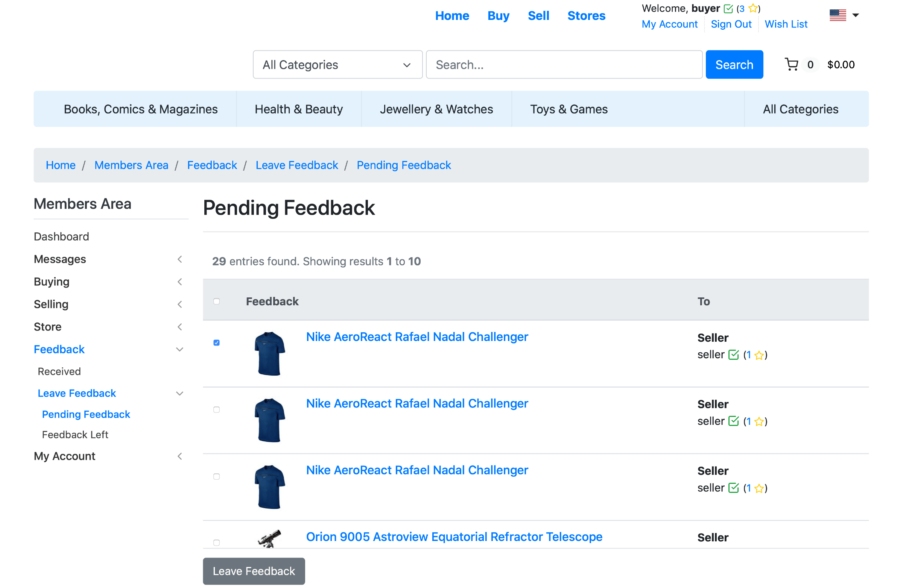Check the Orion 9005 Telescope row checkbox
903x588 pixels.
point(217,543)
